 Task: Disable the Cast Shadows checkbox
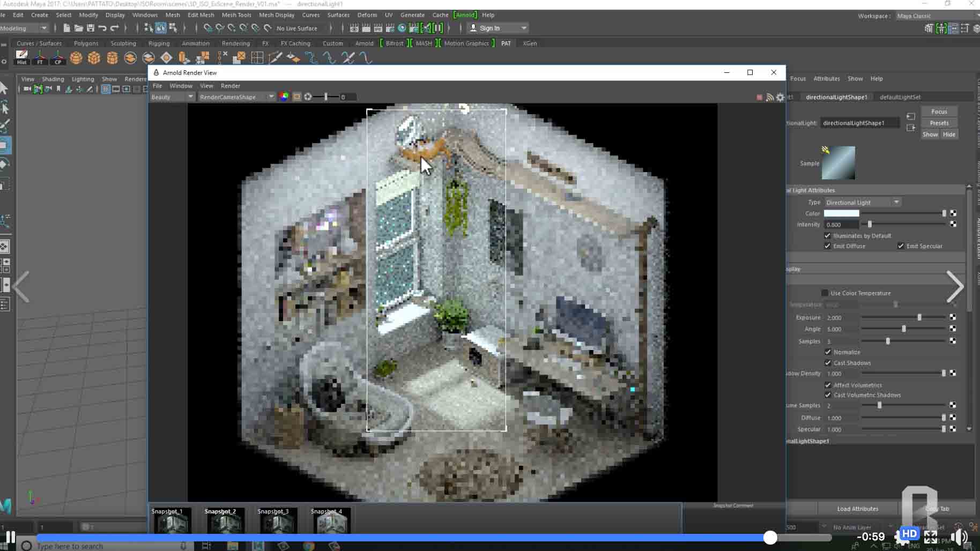point(828,363)
